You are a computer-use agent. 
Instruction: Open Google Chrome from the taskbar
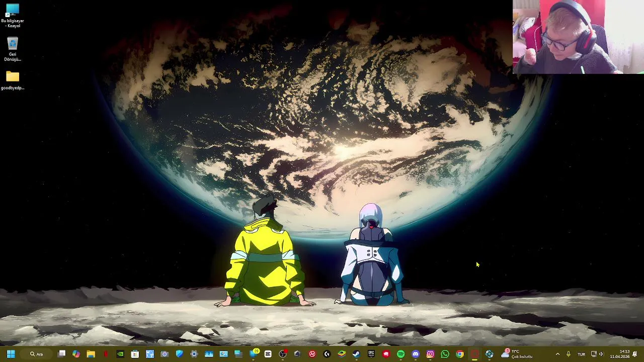[460, 354]
